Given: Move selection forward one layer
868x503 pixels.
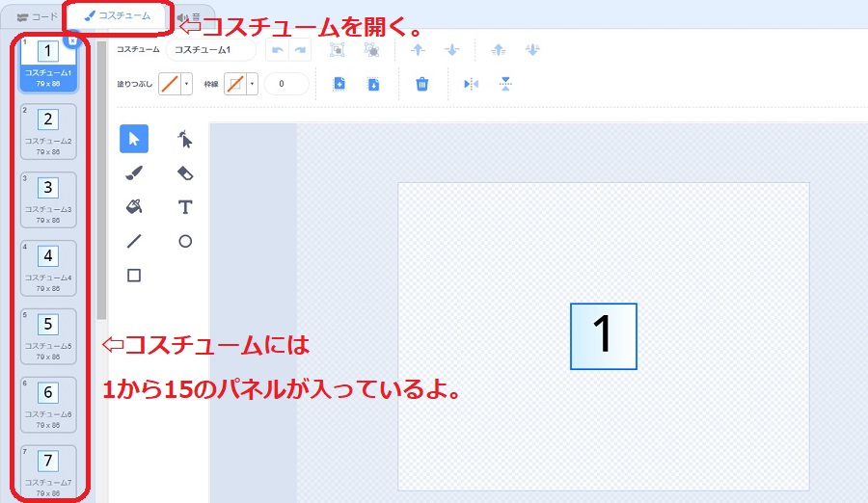Looking at the screenshot, I should (418, 50).
